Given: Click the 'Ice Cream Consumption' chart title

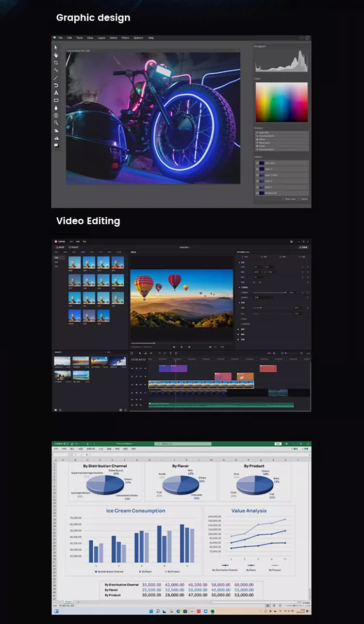Looking at the screenshot, I should [135, 510].
